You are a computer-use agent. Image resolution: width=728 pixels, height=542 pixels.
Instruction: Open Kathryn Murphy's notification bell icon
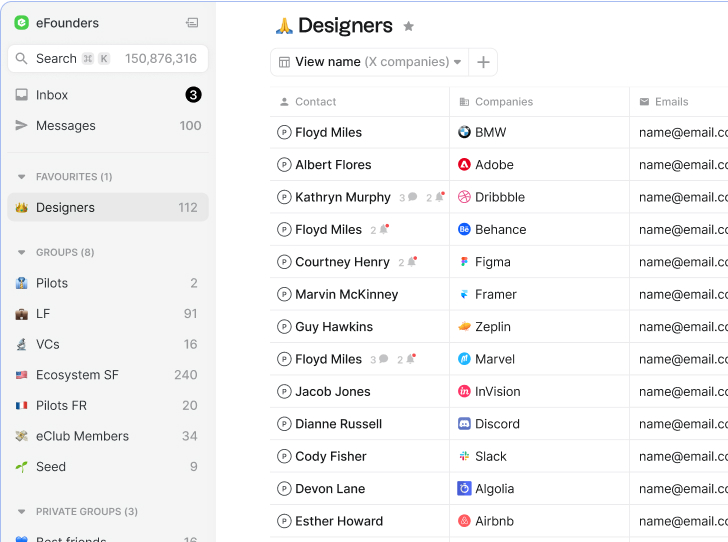[x=440, y=196]
